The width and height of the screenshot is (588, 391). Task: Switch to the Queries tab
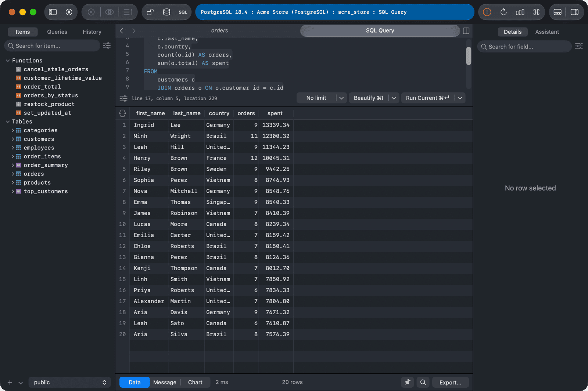tap(57, 32)
